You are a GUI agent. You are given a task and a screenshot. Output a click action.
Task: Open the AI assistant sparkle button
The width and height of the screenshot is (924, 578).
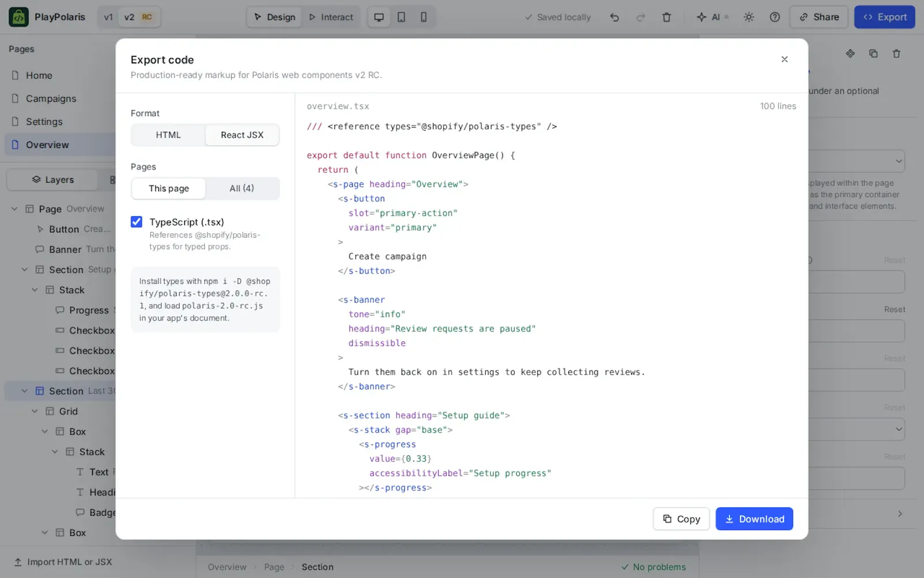(x=712, y=17)
